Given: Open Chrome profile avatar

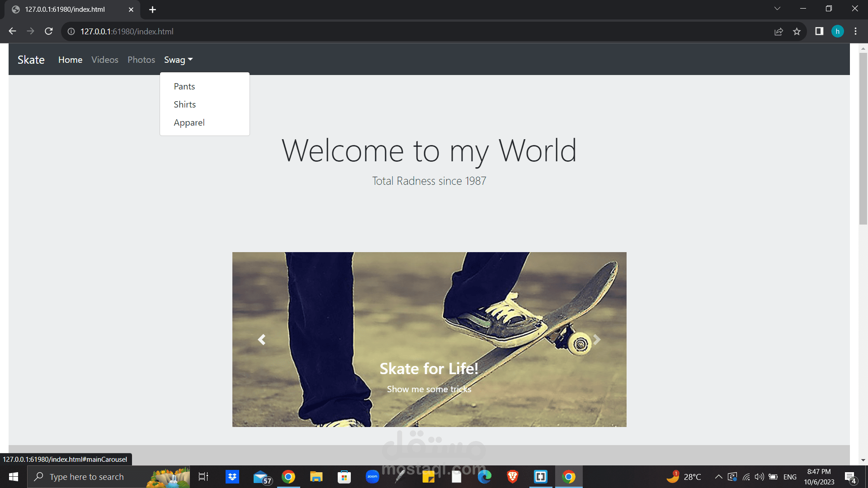Looking at the screenshot, I should click(x=837, y=31).
